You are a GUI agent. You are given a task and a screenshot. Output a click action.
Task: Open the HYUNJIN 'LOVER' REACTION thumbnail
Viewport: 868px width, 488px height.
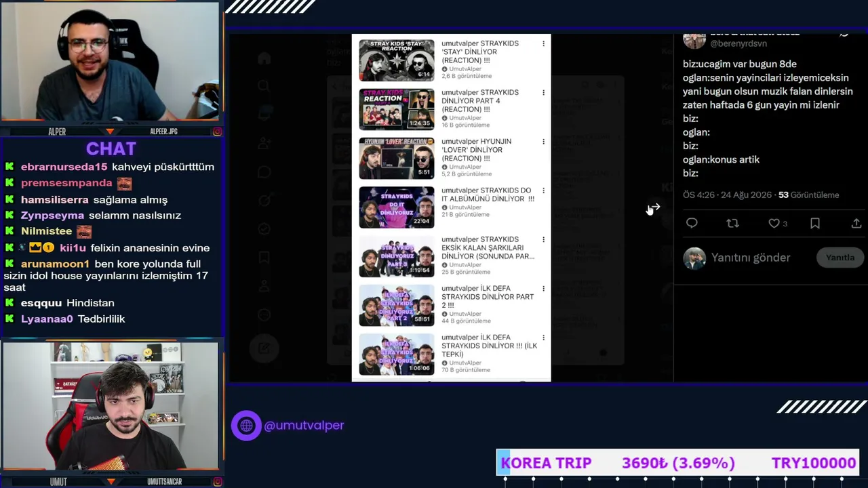click(397, 158)
